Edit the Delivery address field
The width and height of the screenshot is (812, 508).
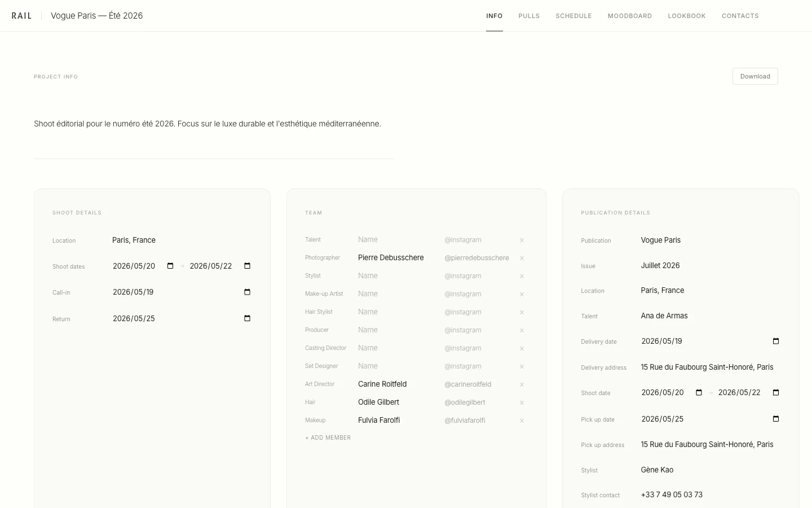(710, 367)
